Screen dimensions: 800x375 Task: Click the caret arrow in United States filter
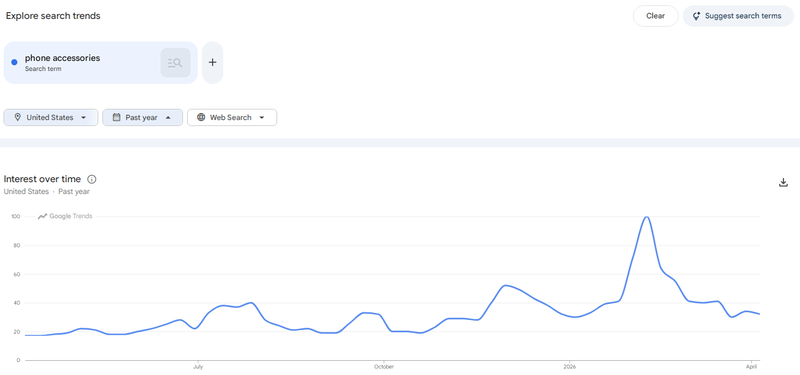84,118
